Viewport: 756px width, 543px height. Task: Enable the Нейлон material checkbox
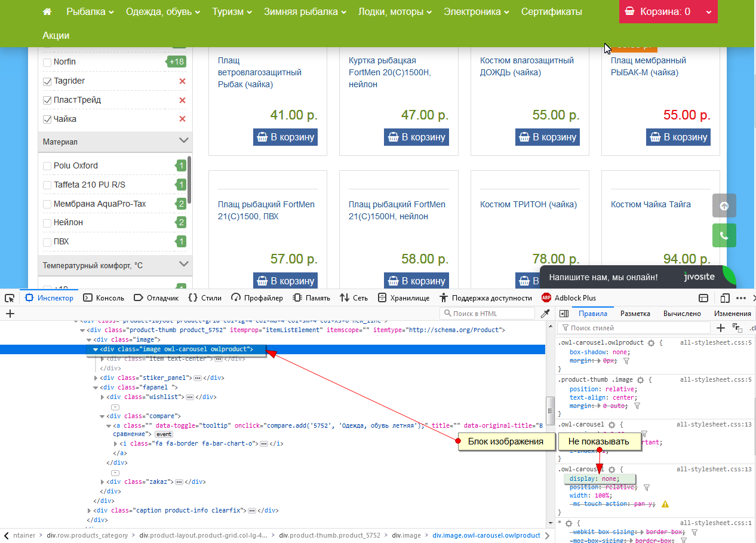point(47,223)
